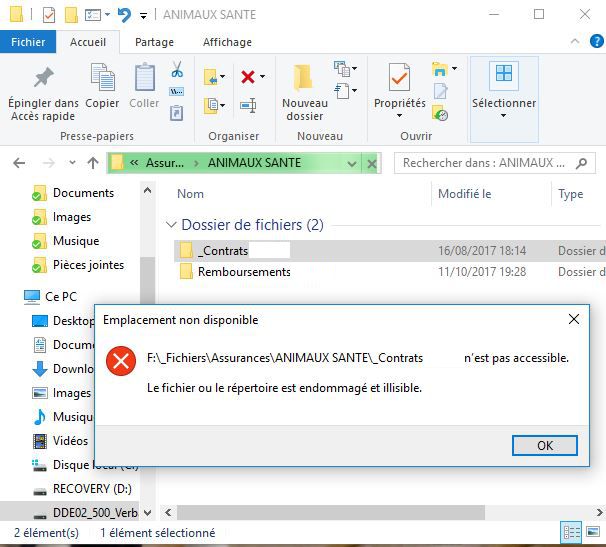Click the red X Supprimer icon
This screenshot has height=547, width=606.
(x=248, y=77)
